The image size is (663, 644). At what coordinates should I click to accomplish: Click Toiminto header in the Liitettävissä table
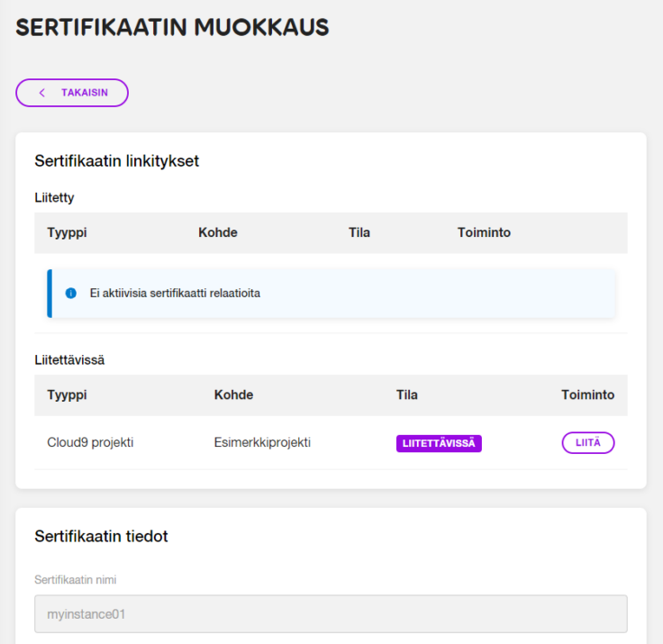587,395
